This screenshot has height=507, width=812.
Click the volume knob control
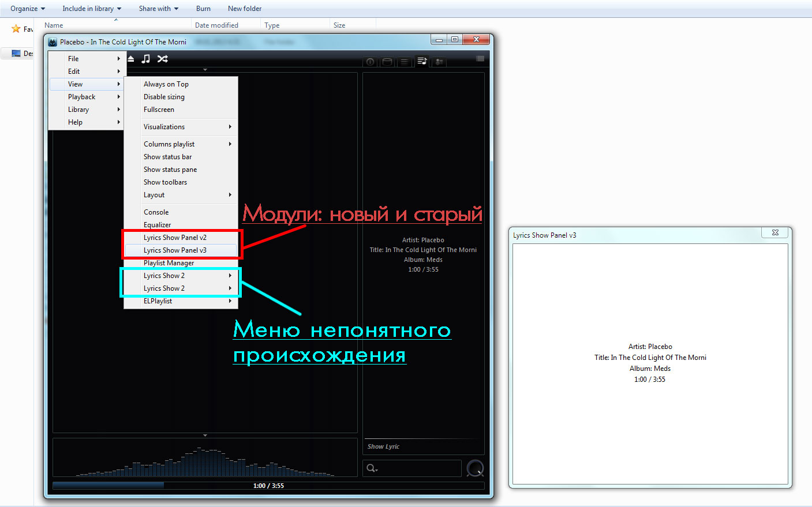[x=474, y=468]
